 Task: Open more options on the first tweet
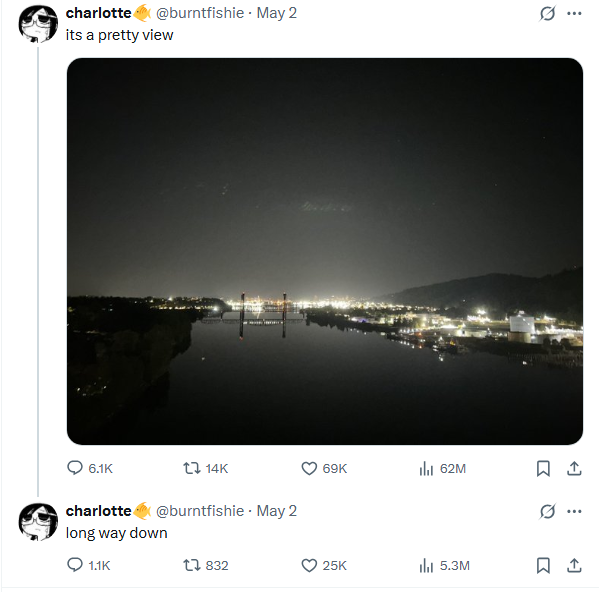click(x=574, y=13)
